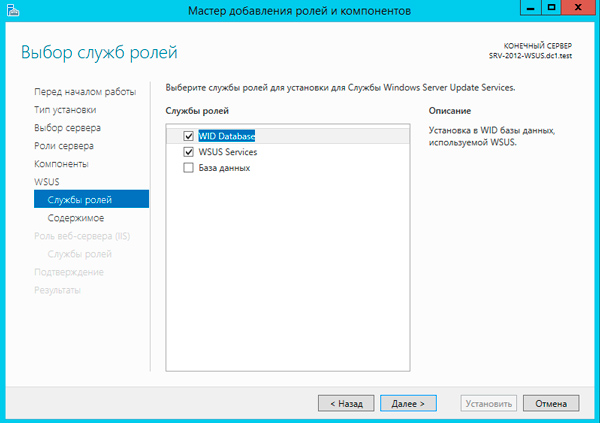Maximize the wizard window

(550, 8)
